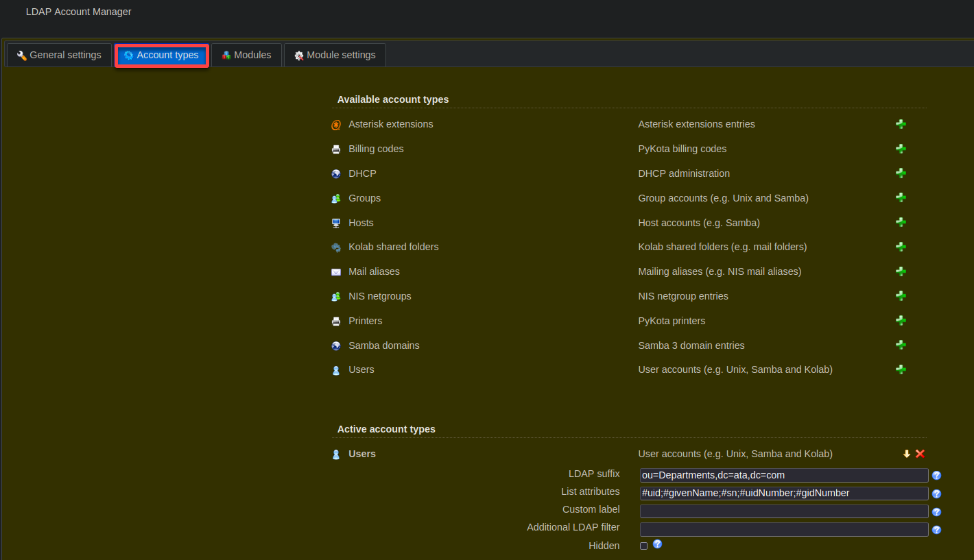Screen dimensions: 974x560
Task: Click the Kolab shared folders icon
Action: [336, 247]
